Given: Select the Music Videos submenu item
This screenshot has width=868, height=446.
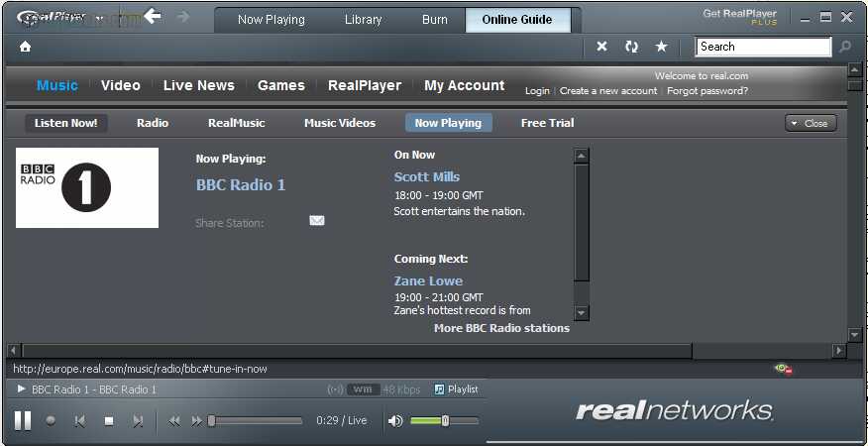Looking at the screenshot, I should 340,123.
